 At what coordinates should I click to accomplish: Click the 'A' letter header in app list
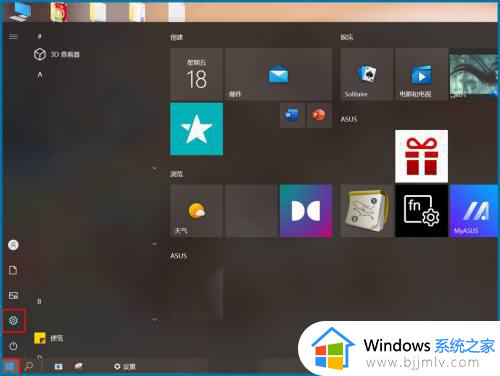point(40,75)
